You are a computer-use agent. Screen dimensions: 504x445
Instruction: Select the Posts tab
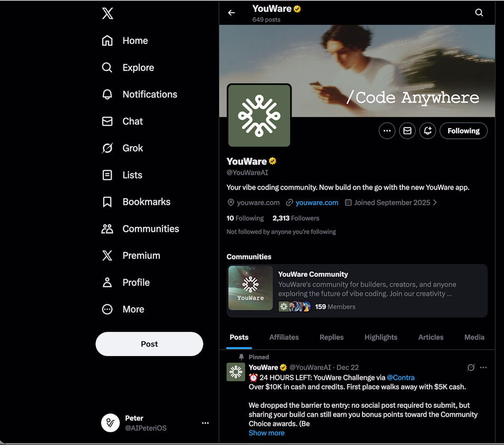click(239, 337)
